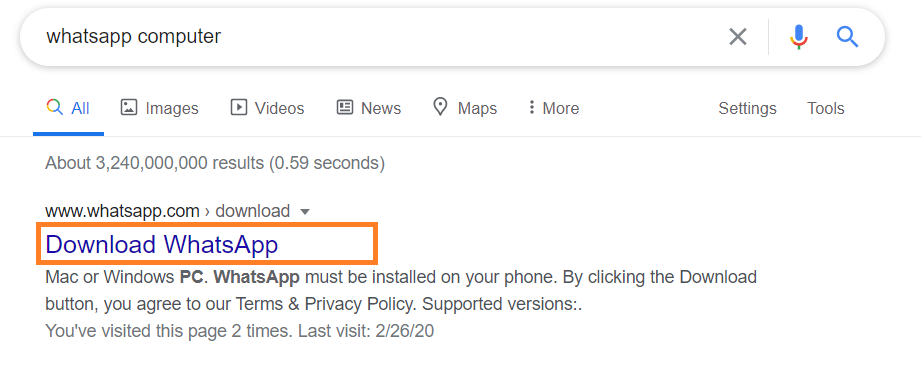
Task: Click the Maps tab location pin icon
Action: coord(440,107)
